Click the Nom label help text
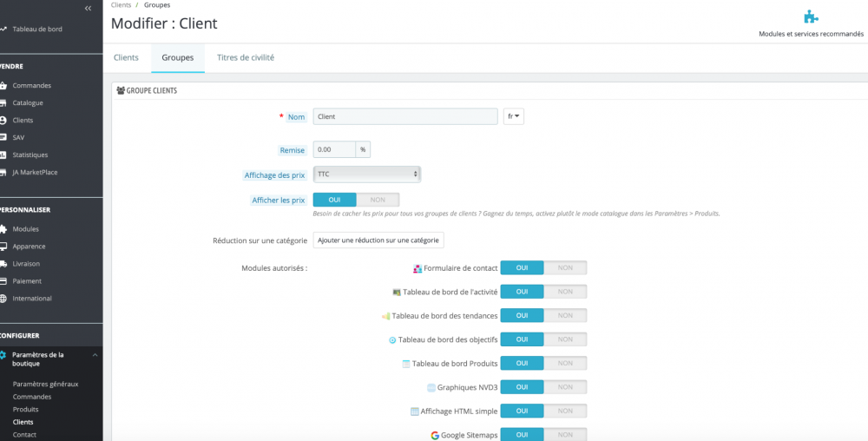This screenshot has width=868, height=441. click(296, 117)
